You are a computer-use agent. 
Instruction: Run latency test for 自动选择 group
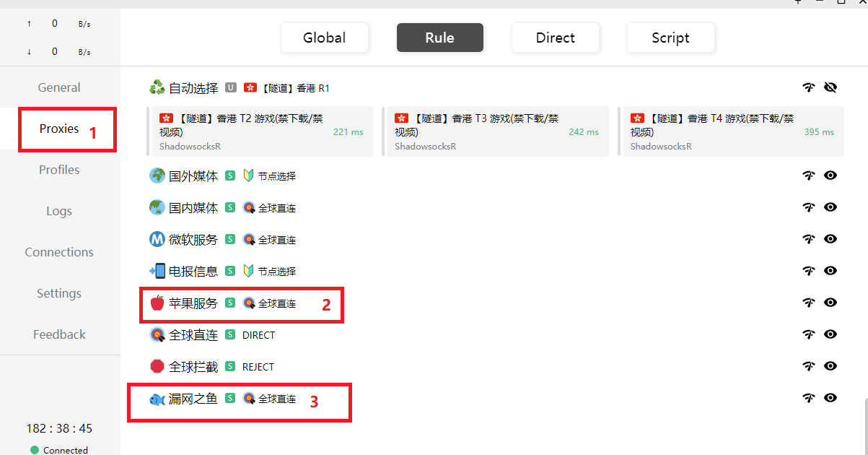809,88
